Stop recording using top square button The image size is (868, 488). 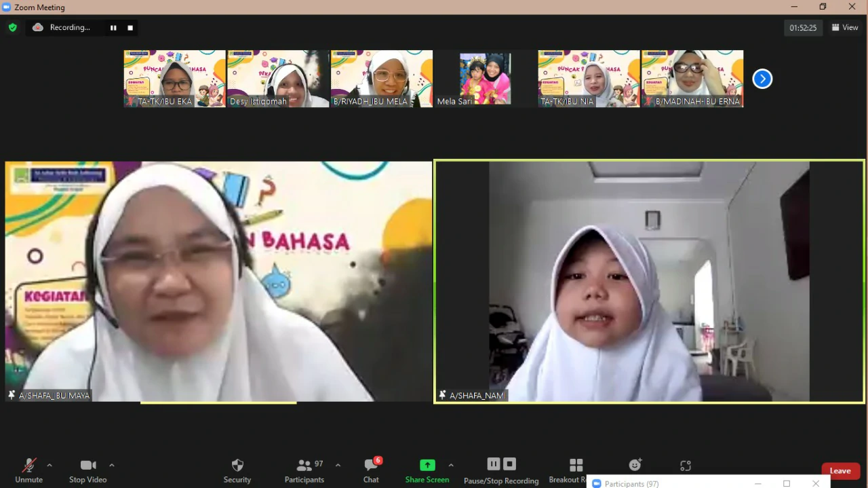point(130,28)
